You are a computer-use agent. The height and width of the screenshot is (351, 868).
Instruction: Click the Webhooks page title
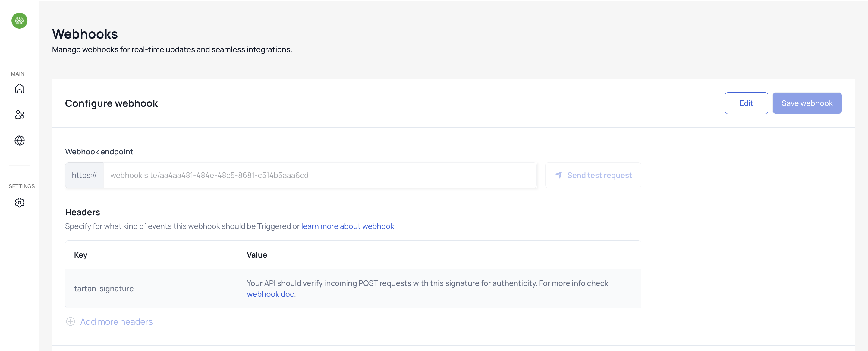85,34
